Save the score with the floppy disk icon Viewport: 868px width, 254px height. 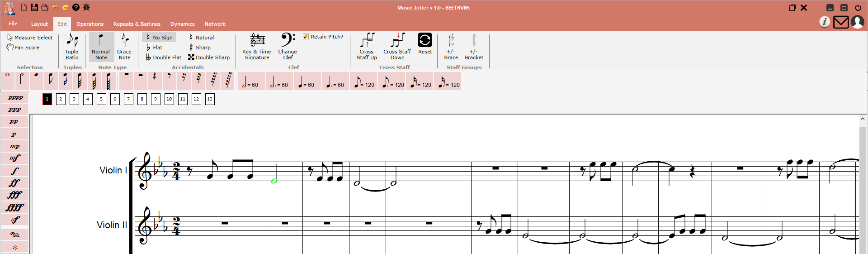coord(34,7)
